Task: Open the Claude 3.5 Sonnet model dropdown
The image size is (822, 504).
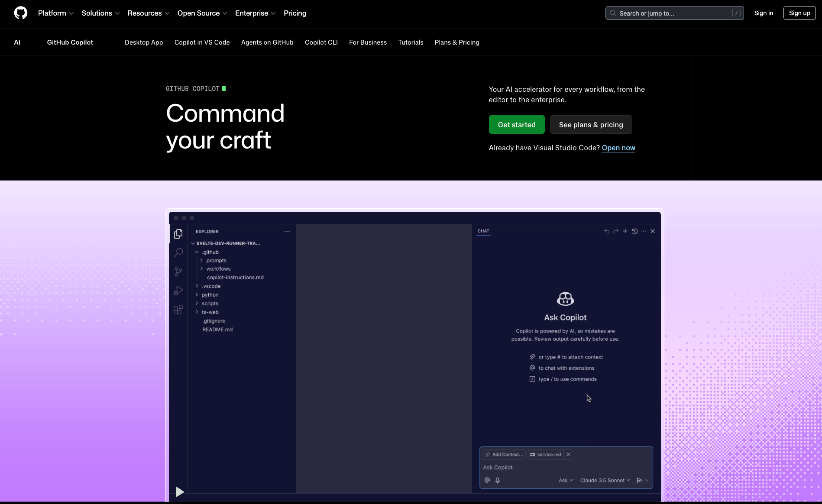Action: pos(605,480)
